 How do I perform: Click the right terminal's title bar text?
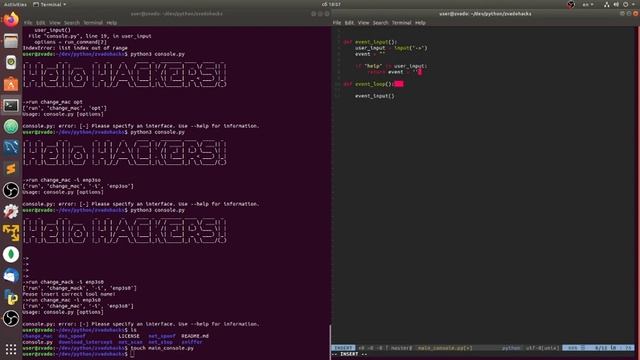pyautogui.click(x=485, y=13)
